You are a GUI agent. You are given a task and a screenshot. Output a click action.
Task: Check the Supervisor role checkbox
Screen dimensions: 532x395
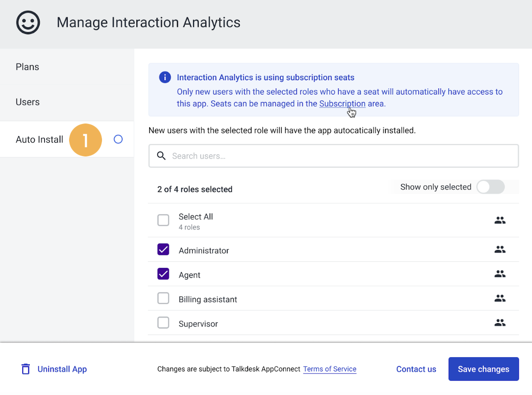[163, 323]
